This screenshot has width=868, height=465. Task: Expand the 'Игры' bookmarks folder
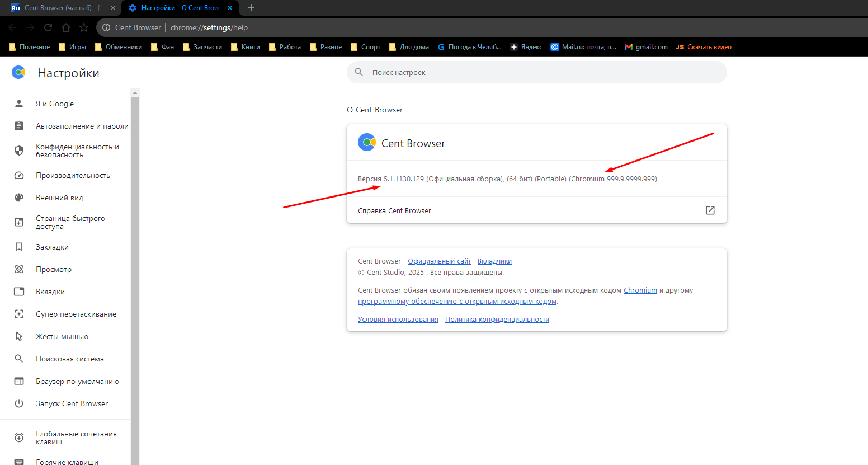(x=72, y=47)
